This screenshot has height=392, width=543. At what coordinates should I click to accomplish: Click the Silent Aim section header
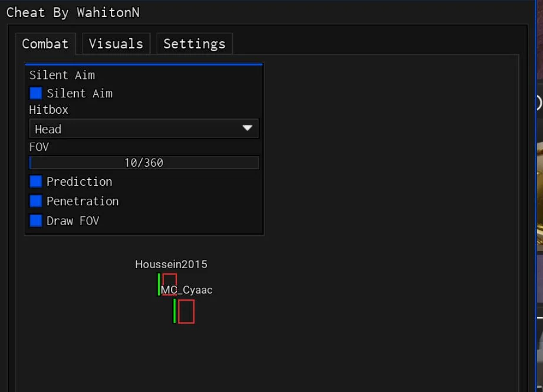point(62,75)
